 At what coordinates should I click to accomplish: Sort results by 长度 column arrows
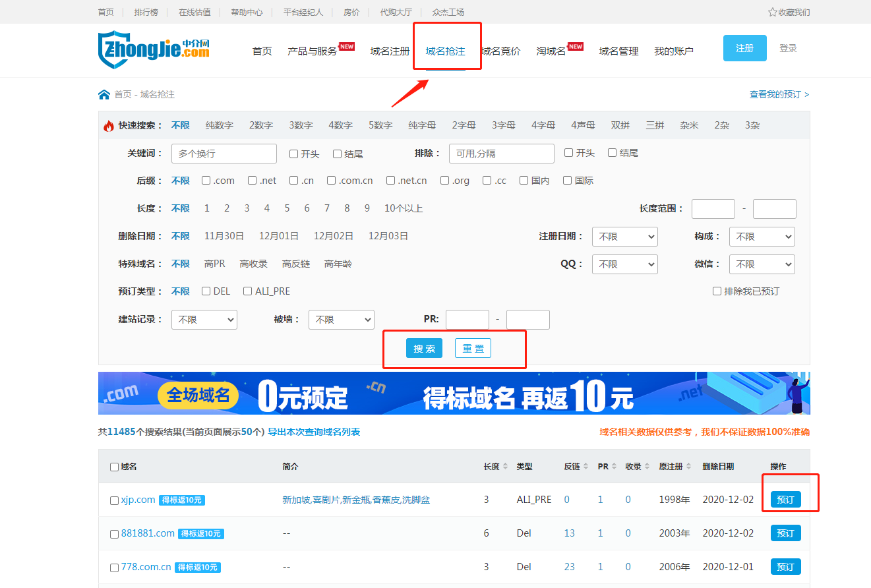[505, 467]
